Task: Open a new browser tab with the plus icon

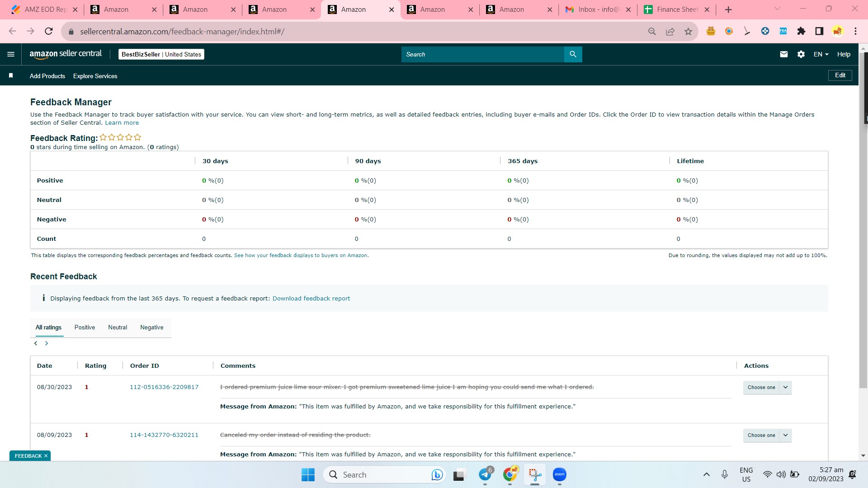Action: pyautogui.click(x=728, y=9)
